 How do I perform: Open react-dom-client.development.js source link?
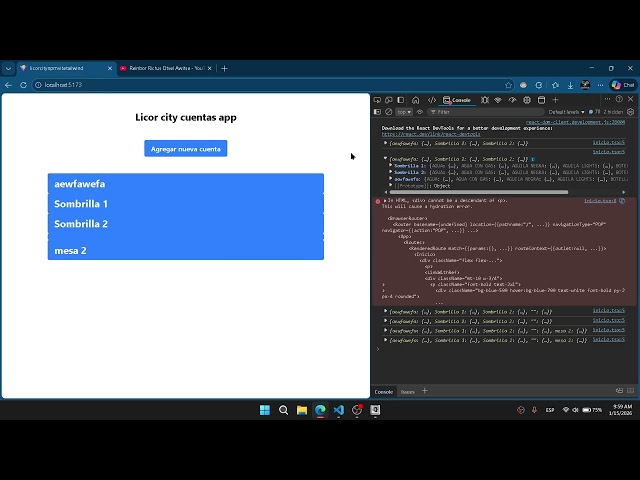(575, 122)
